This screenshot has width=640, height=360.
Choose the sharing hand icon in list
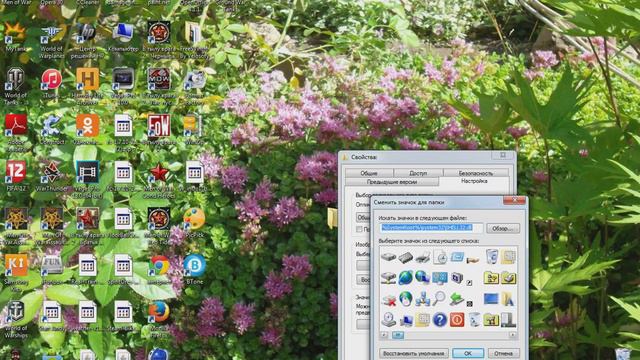(473, 259)
